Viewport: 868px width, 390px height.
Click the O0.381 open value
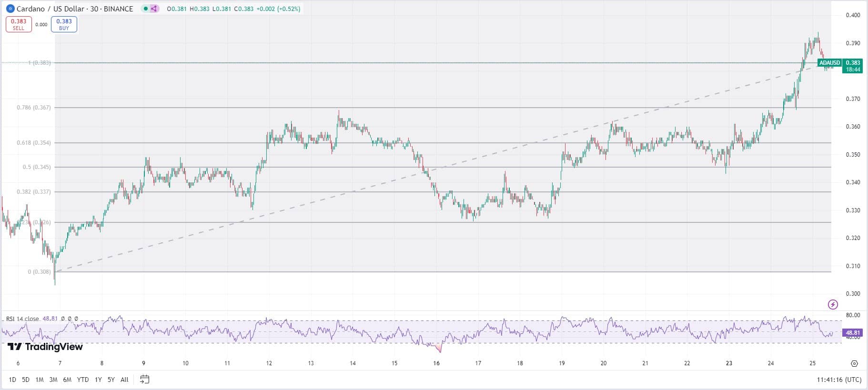[x=177, y=9]
